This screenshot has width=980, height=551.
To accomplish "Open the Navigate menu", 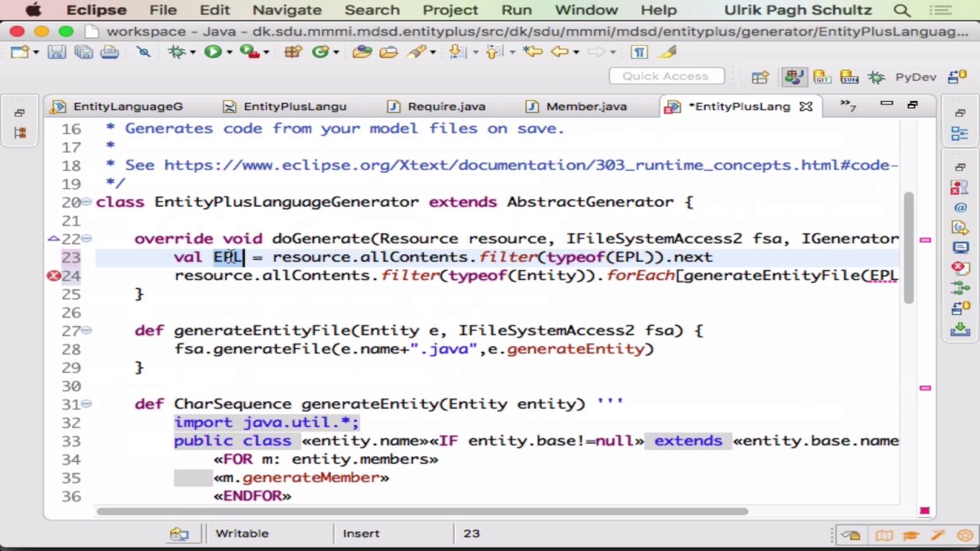I will pyautogui.click(x=287, y=10).
